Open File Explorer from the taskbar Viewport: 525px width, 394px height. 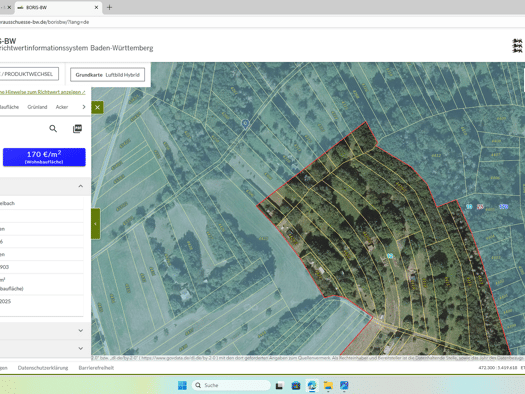click(x=328, y=386)
